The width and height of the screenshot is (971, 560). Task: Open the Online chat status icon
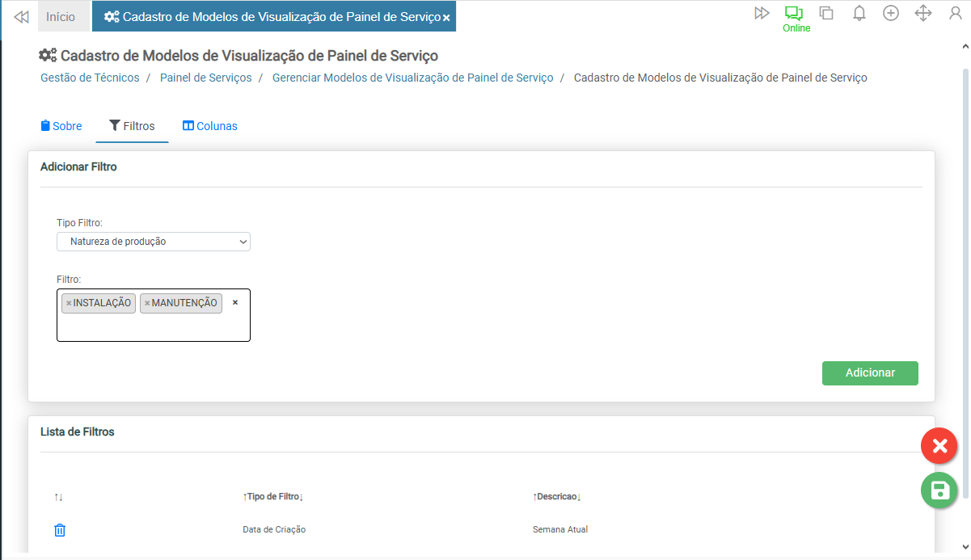(x=796, y=14)
